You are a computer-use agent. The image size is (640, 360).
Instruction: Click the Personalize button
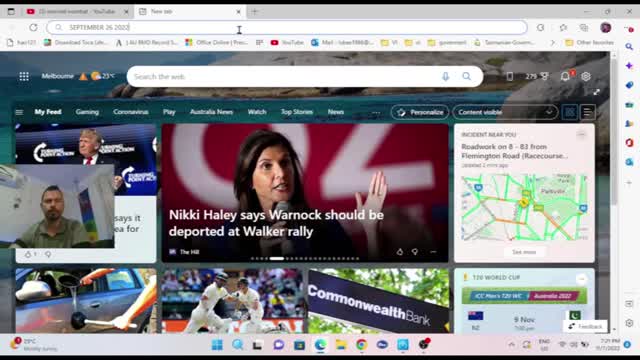[420, 112]
